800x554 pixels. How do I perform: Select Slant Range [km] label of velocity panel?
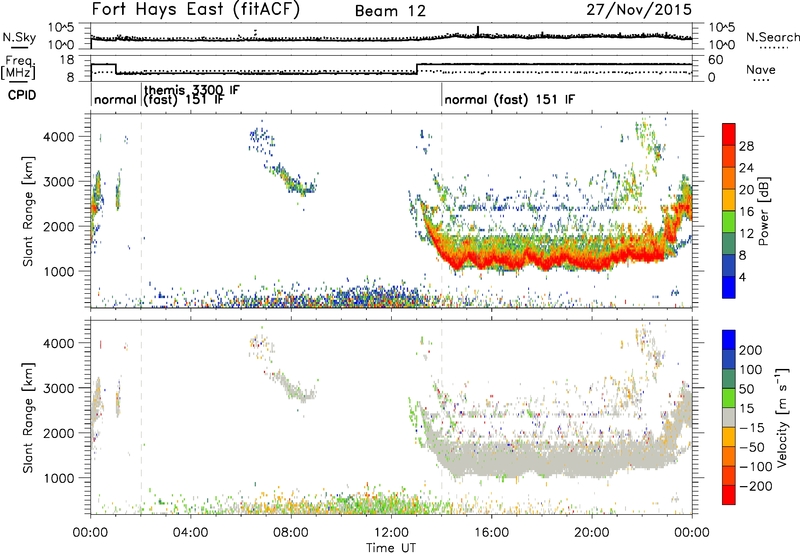point(28,418)
